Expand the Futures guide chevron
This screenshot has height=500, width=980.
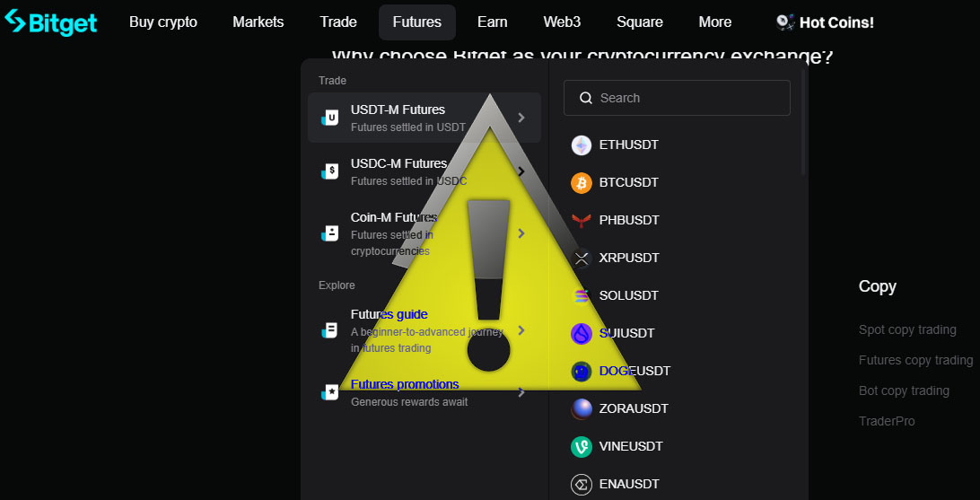click(x=521, y=330)
